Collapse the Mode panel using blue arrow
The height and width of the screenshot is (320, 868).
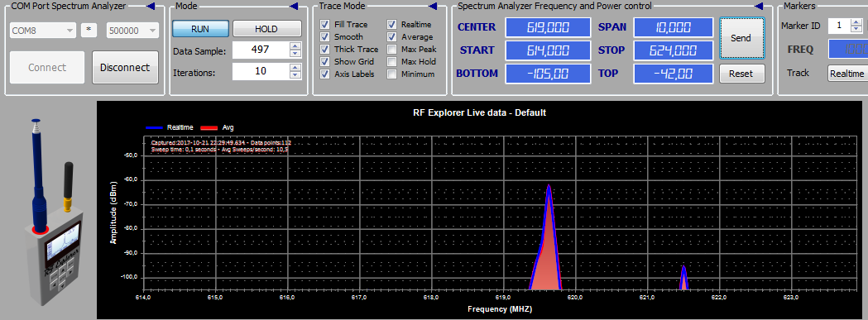tap(294, 6)
